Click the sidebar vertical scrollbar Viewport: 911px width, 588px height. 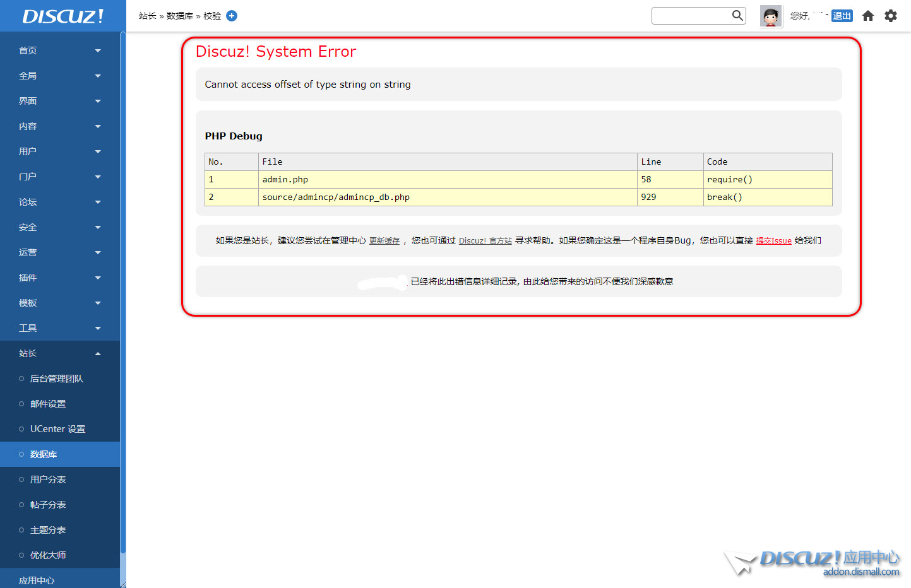[123, 293]
